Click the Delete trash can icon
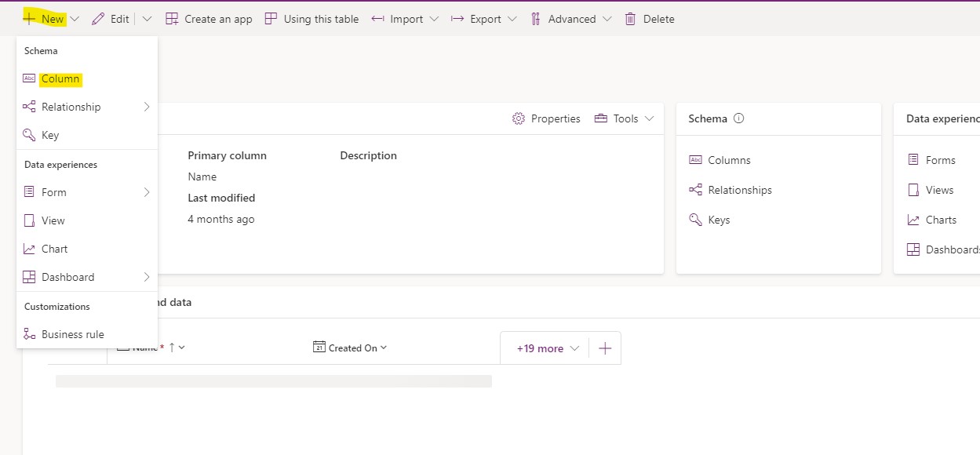980x455 pixels. 630,19
